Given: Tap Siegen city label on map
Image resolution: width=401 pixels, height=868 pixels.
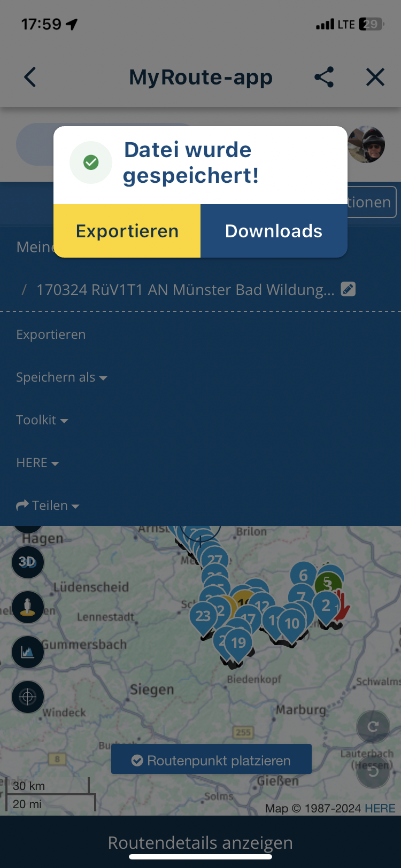Looking at the screenshot, I should (152, 689).
